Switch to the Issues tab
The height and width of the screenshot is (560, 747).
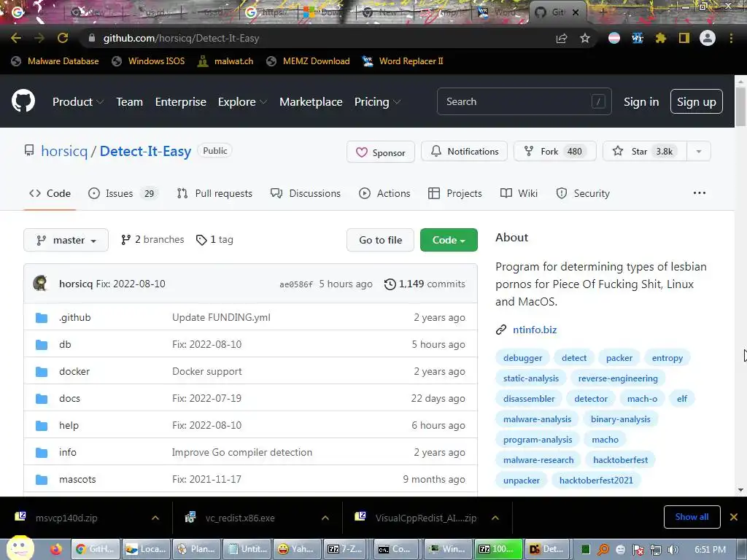(x=123, y=193)
